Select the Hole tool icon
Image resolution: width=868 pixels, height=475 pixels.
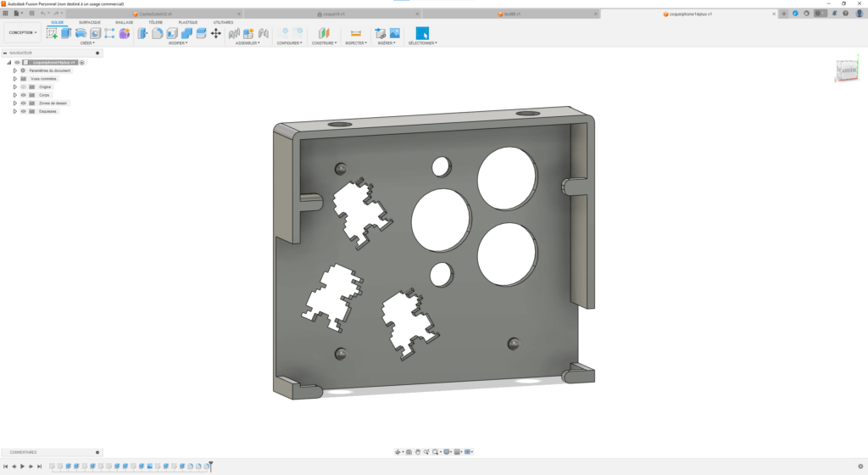95,33
